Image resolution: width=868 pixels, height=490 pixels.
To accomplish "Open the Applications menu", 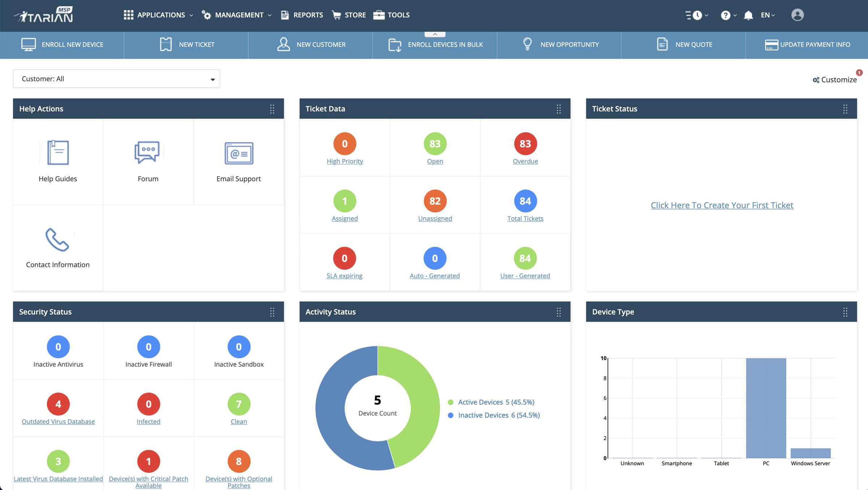I will coord(158,14).
